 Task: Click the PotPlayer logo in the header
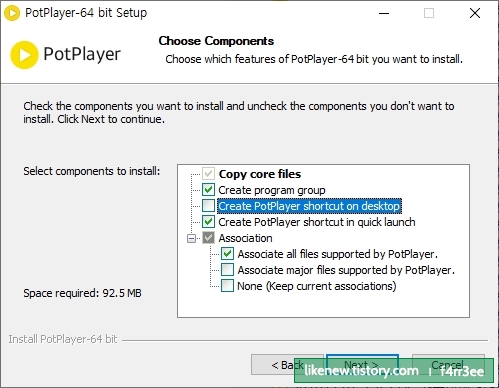pos(66,55)
